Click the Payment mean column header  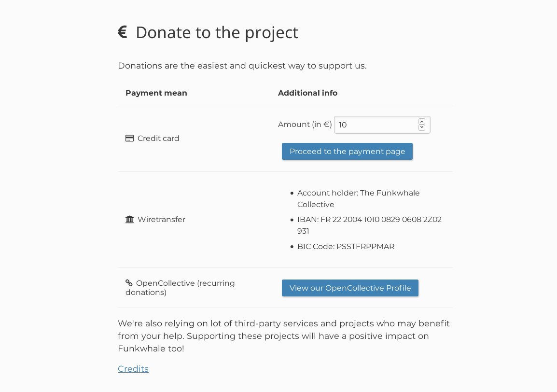point(156,93)
